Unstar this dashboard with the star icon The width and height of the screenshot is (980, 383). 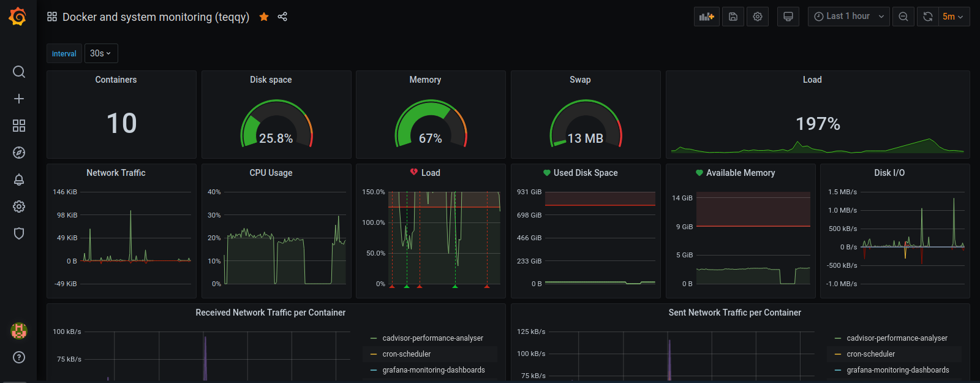tap(264, 17)
